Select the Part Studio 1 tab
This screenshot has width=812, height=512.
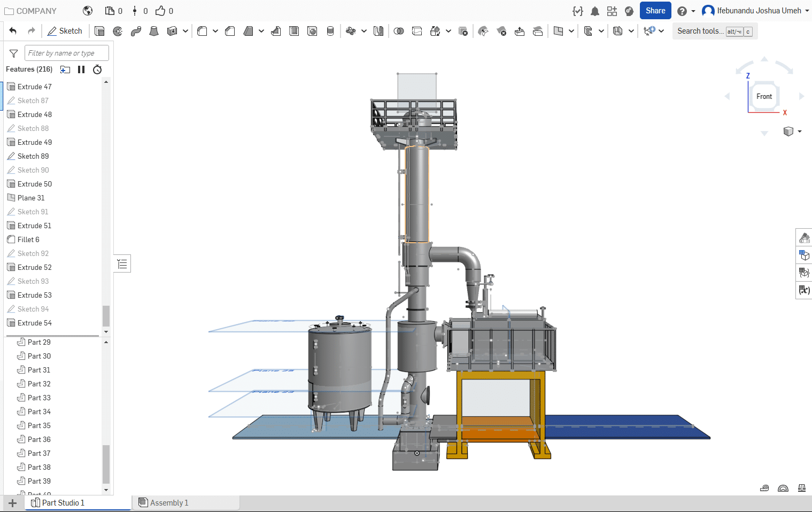point(63,503)
